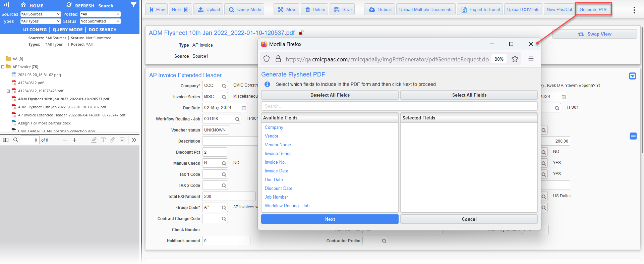644x264 pixels.
Task: Click Deselect All Fields button
Action: (330, 95)
